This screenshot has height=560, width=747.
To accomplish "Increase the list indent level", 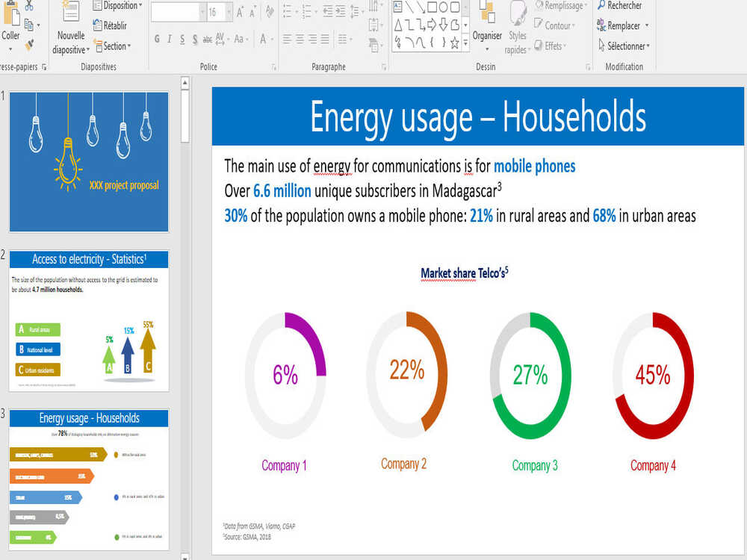I will [341, 11].
